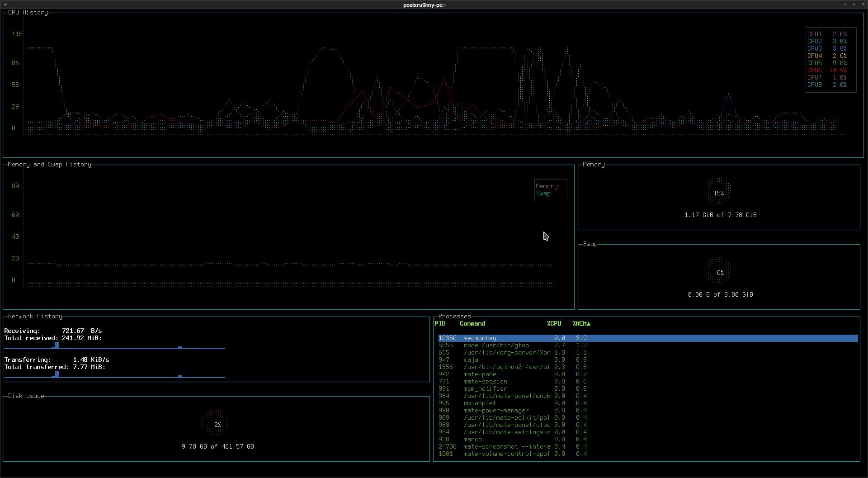Click the window title posixru@my-pc
The width and height of the screenshot is (868, 478).
tap(425, 5)
